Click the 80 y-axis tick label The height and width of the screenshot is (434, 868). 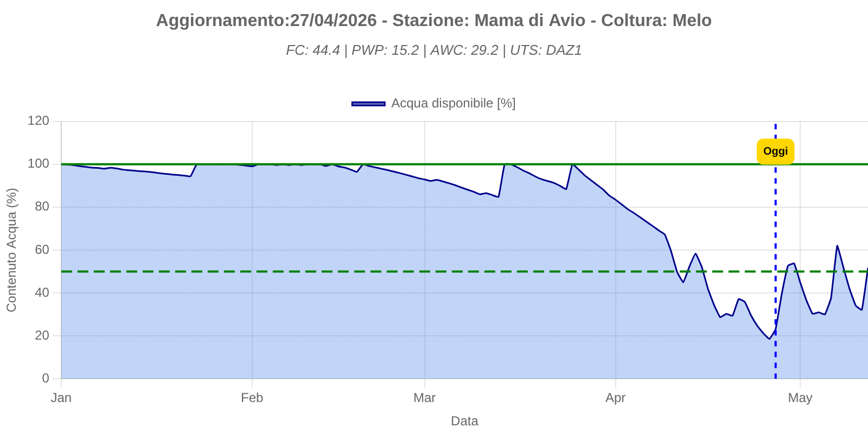tap(42, 207)
